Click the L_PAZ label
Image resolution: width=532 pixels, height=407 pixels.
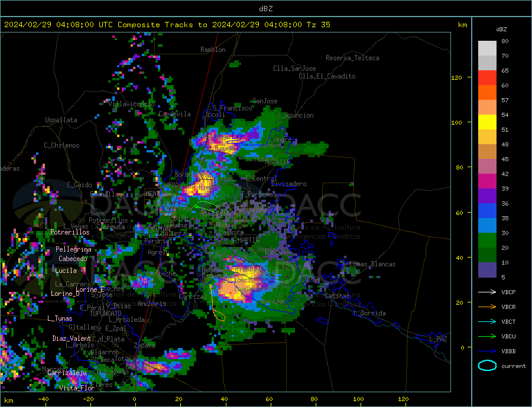coord(438,339)
